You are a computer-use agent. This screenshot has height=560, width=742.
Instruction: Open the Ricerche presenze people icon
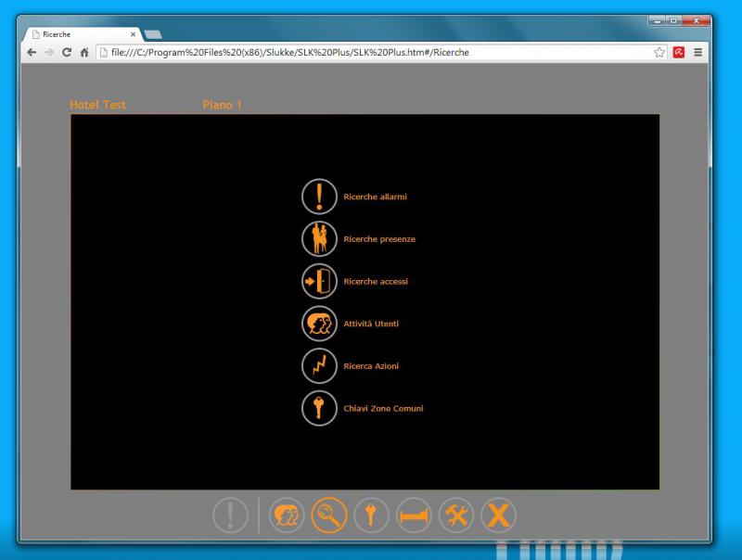click(319, 239)
